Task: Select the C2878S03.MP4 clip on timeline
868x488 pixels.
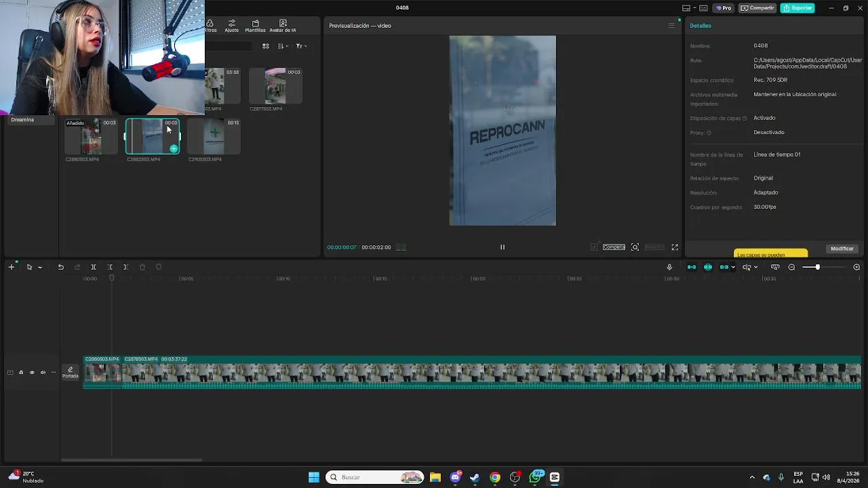Action: (x=492, y=372)
